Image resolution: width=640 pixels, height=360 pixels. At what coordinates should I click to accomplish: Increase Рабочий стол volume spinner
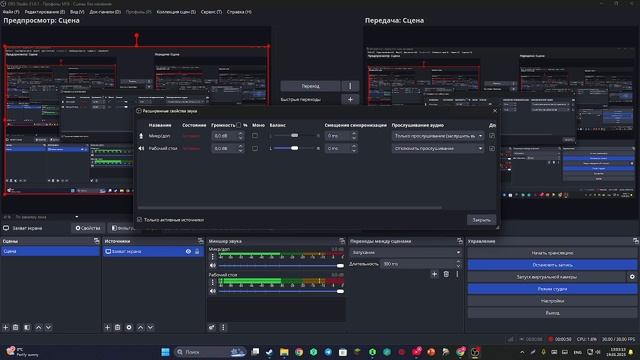[240, 146]
